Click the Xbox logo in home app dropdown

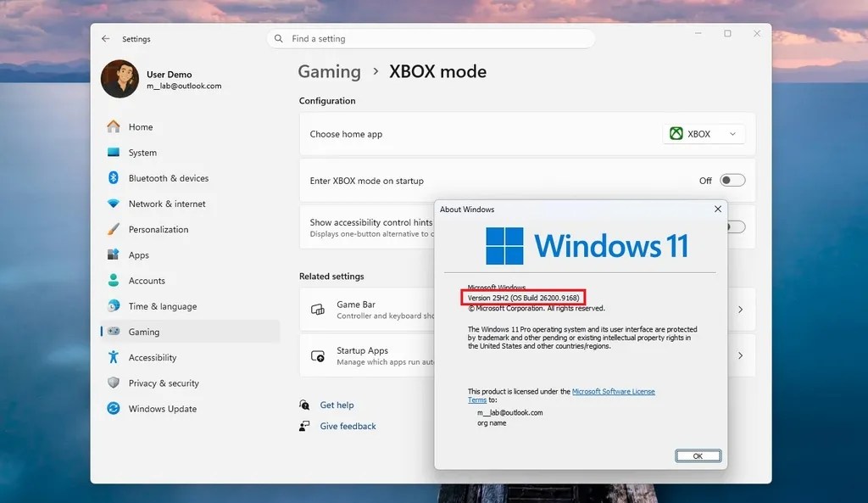pyautogui.click(x=676, y=133)
